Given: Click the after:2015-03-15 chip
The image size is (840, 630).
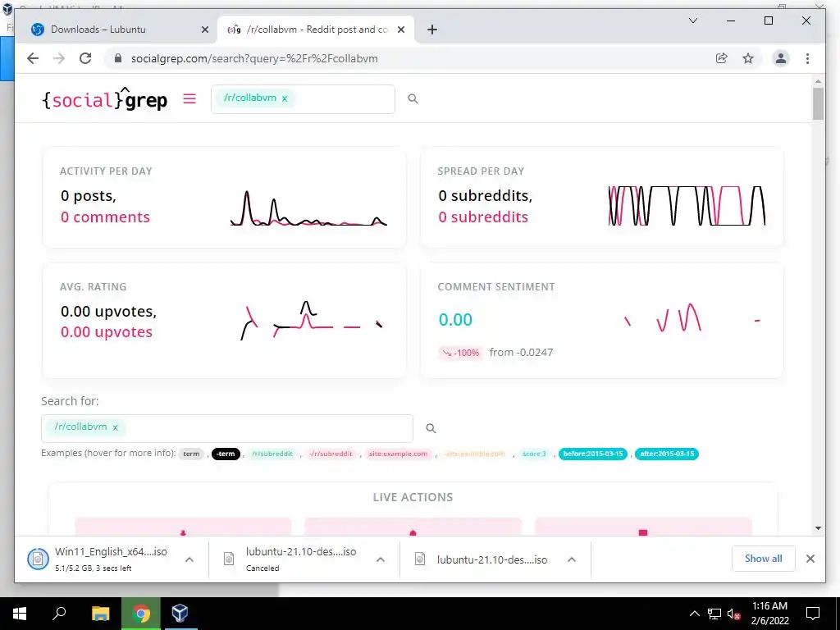Looking at the screenshot, I should (667, 454).
